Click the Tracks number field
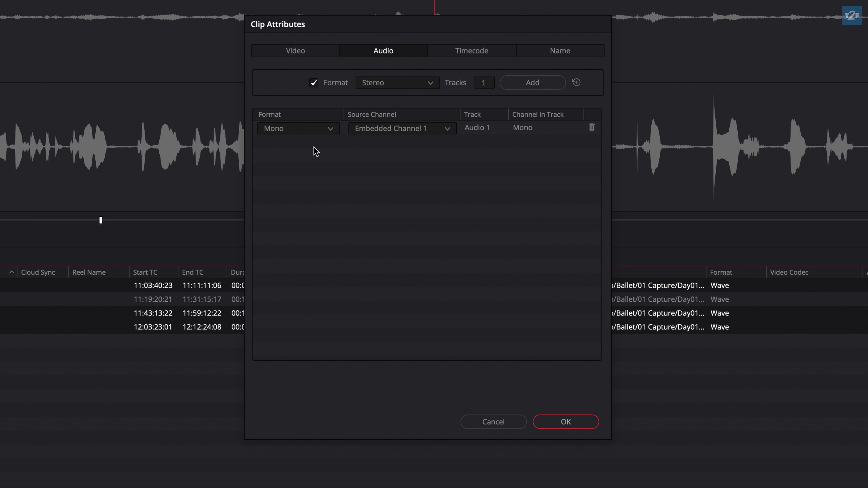This screenshot has height=488, width=868. [484, 82]
